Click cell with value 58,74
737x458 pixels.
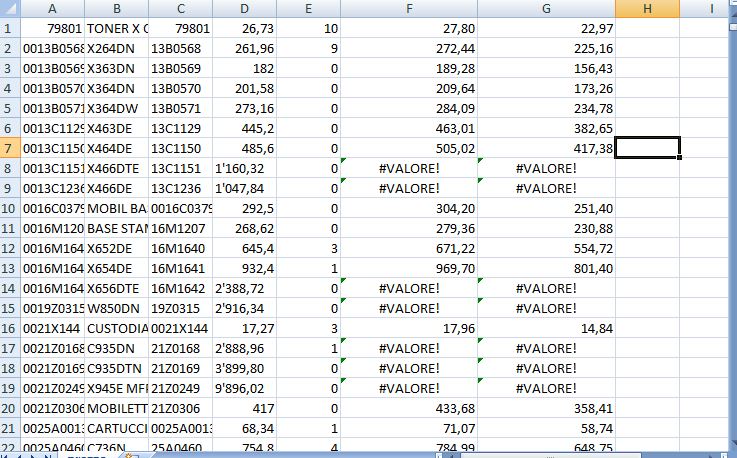coord(546,428)
